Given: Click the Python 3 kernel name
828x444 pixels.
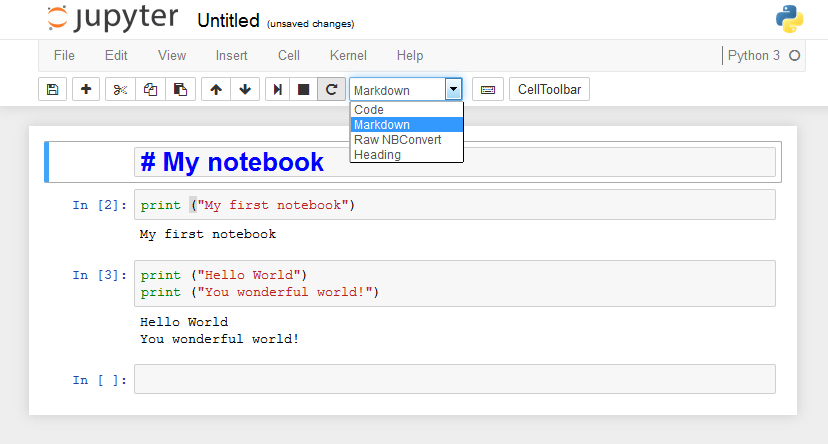Looking at the screenshot, I should 754,55.
